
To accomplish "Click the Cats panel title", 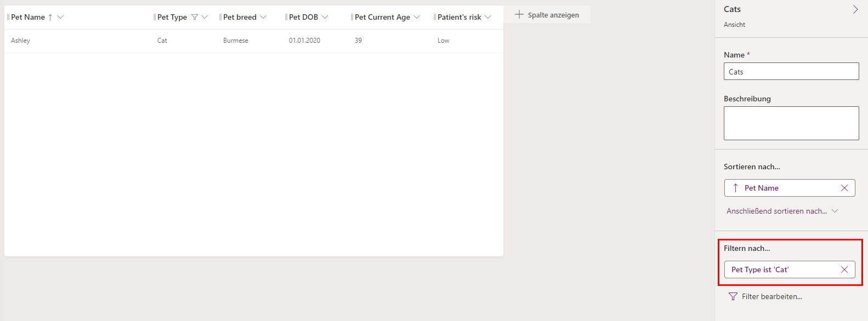I will [732, 9].
